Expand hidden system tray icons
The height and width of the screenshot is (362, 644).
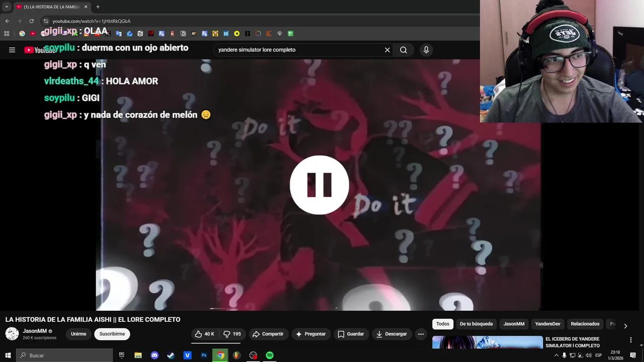coord(556,355)
